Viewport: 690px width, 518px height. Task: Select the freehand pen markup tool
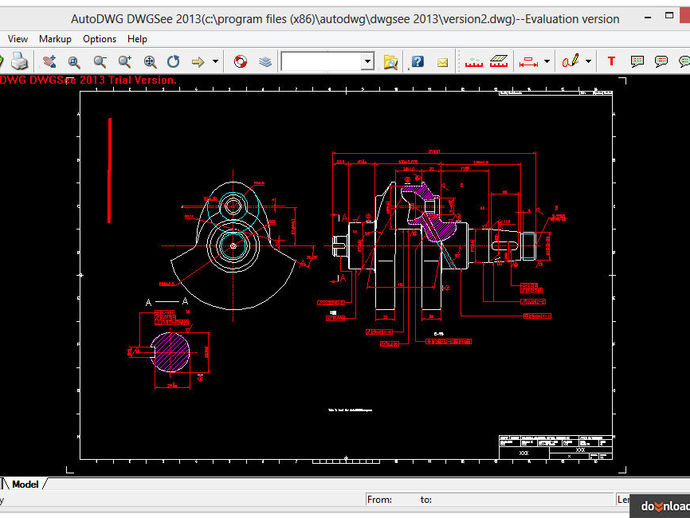570,61
